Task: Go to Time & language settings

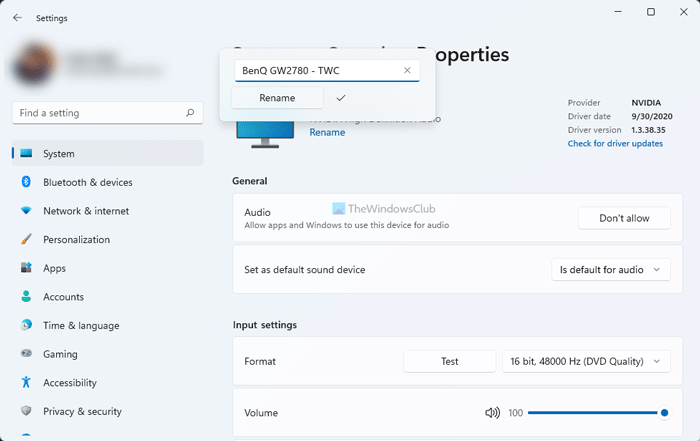Action: pos(81,326)
